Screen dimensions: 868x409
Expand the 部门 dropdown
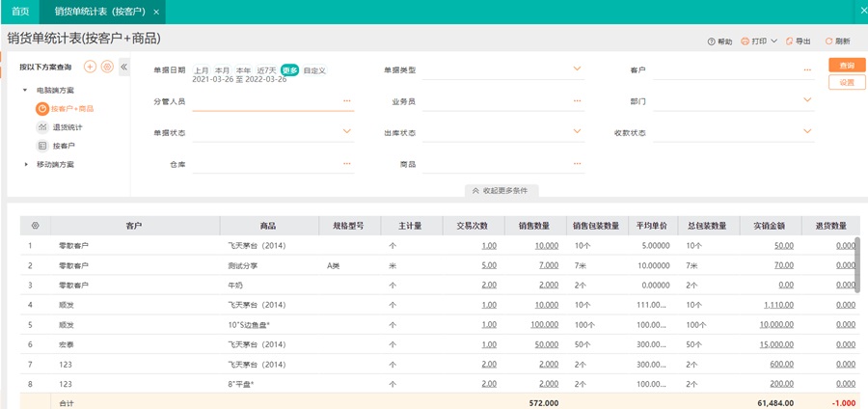(x=807, y=99)
